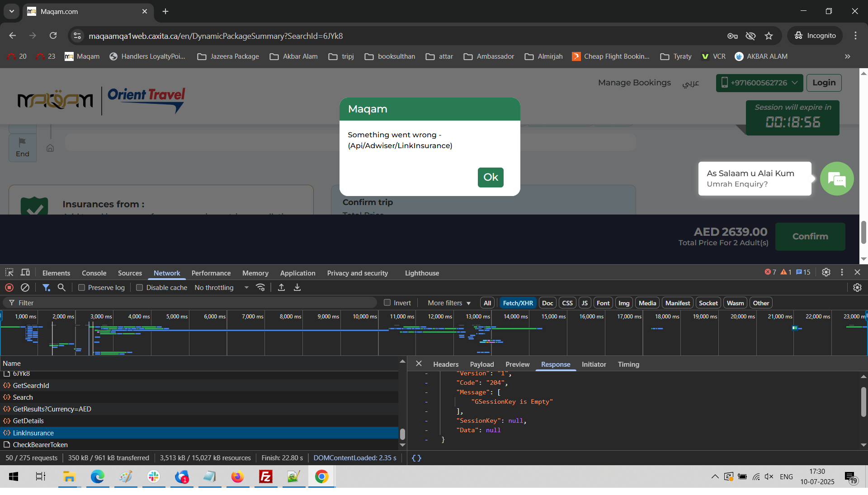868x495 pixels.
Task: Check the Disable cache checkbox
Action: [x=140, y=288]
